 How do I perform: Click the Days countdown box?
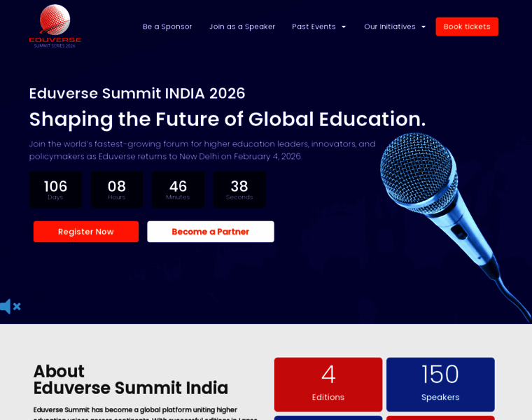pyautogui.click(x=55, y=190)
